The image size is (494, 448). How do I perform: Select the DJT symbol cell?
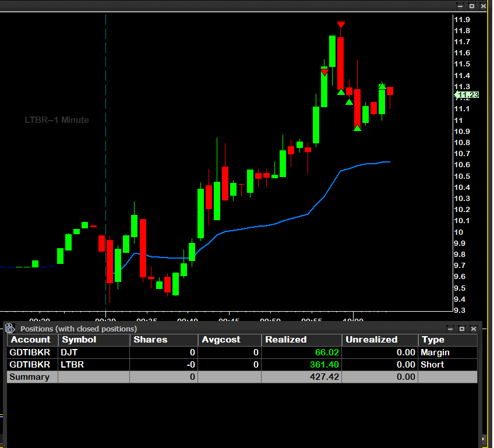pyautogui.click(x=94, y=352)
